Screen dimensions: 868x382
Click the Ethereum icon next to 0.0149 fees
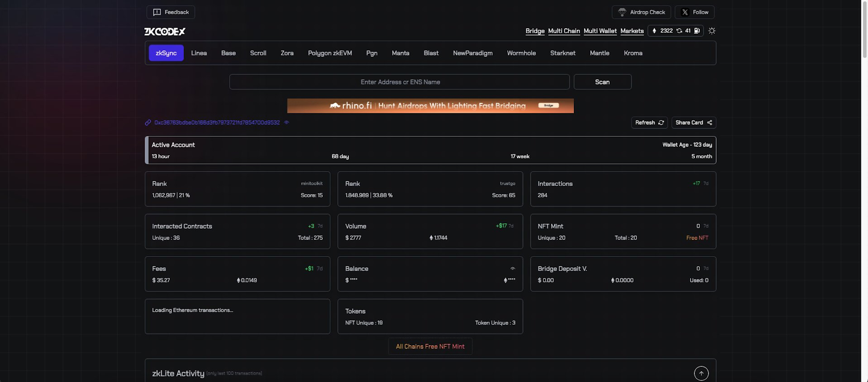tap(239, 280)
